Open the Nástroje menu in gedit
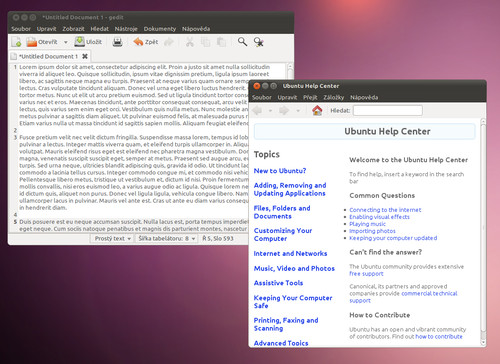500x364 pixels. [x=126, y=29]
